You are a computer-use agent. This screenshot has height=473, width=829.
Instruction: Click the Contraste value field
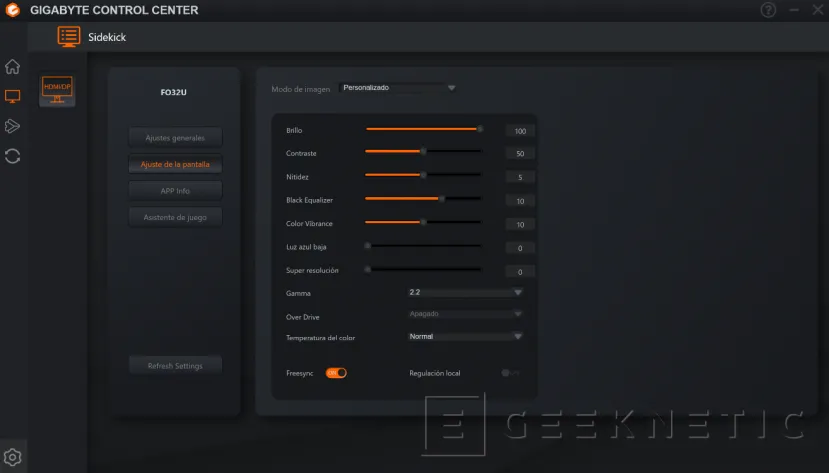[x=520, y=154]
